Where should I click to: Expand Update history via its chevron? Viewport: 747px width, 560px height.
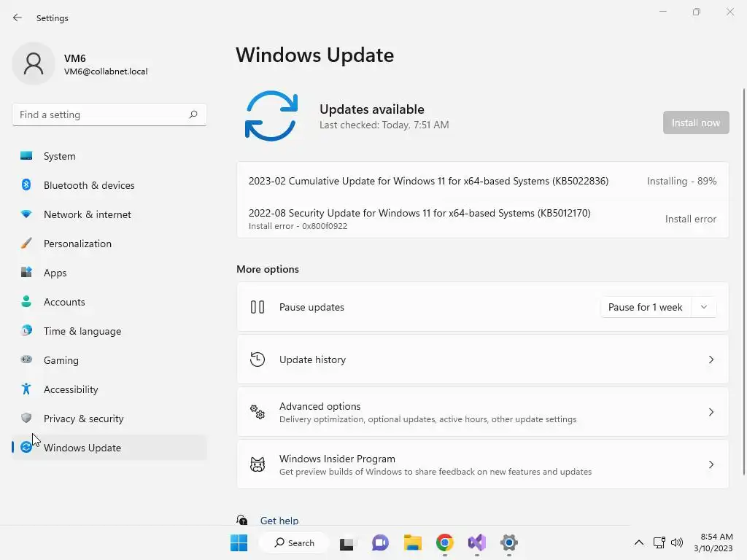(x=711, y=359)
